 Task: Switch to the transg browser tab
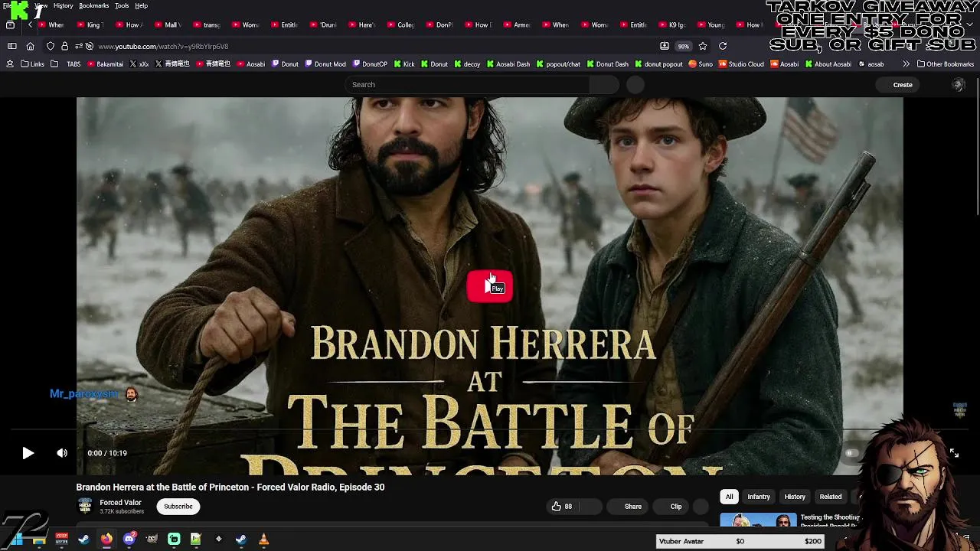[x=207, y=25]
